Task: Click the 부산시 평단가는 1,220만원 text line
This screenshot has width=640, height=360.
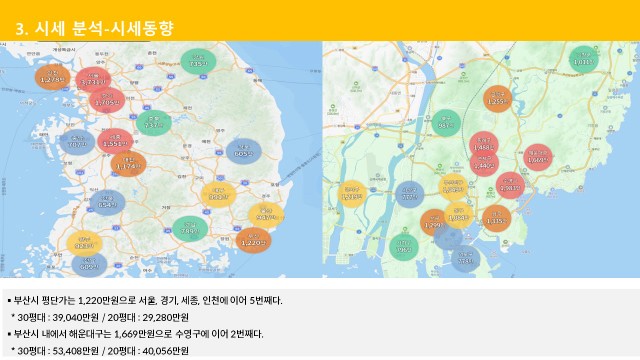Action: click(x=145, y=300)
